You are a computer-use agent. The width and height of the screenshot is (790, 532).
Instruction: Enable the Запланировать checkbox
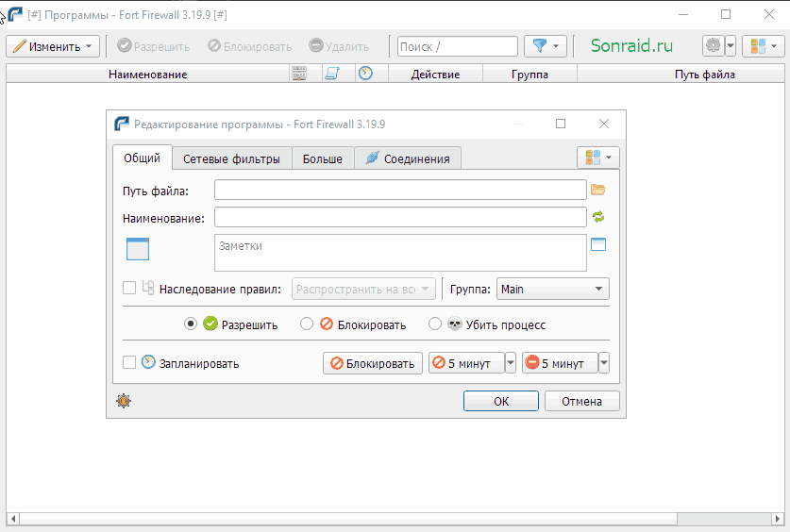pyautogui.click(x=129, y=362)
